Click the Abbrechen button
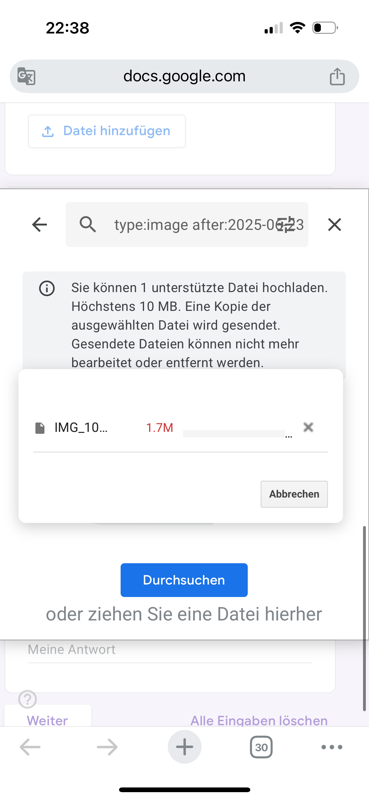This screenshot has width=369, height=800. pos(294,494)
